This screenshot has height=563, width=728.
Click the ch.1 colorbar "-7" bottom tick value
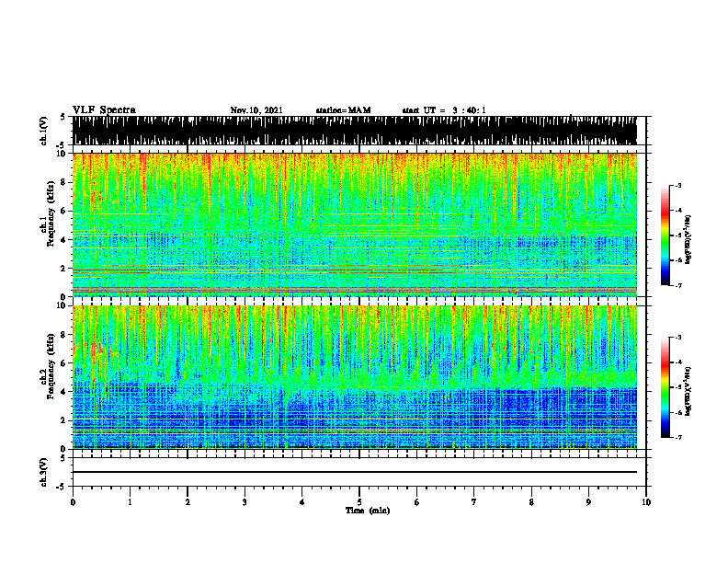677,285
